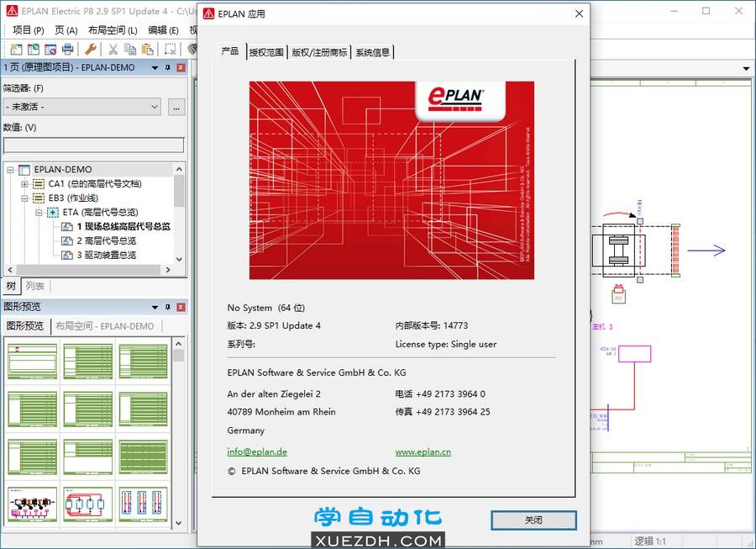Click the scissors cut icon
Screen dimensions: 756x549
(x=113, y=49)
